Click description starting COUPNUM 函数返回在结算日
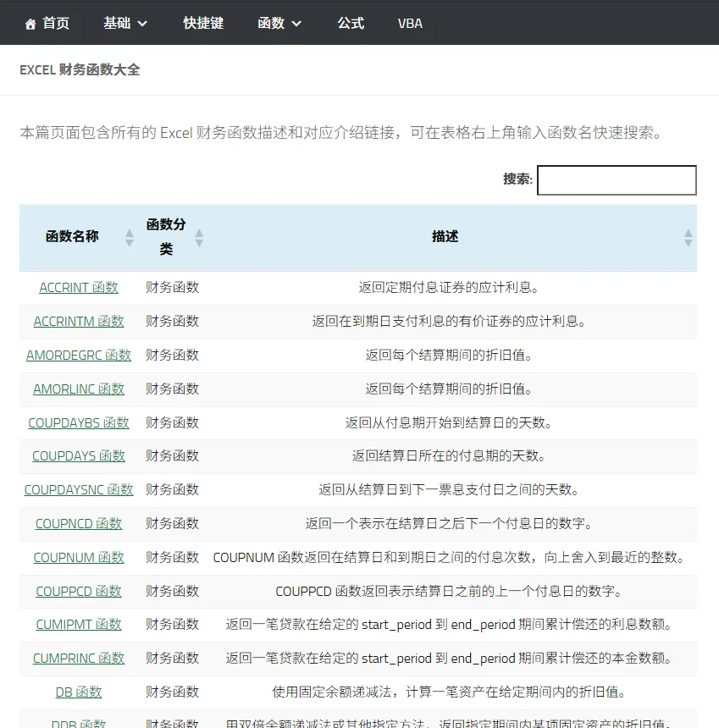The image size is (719, 728). (449, 558)
